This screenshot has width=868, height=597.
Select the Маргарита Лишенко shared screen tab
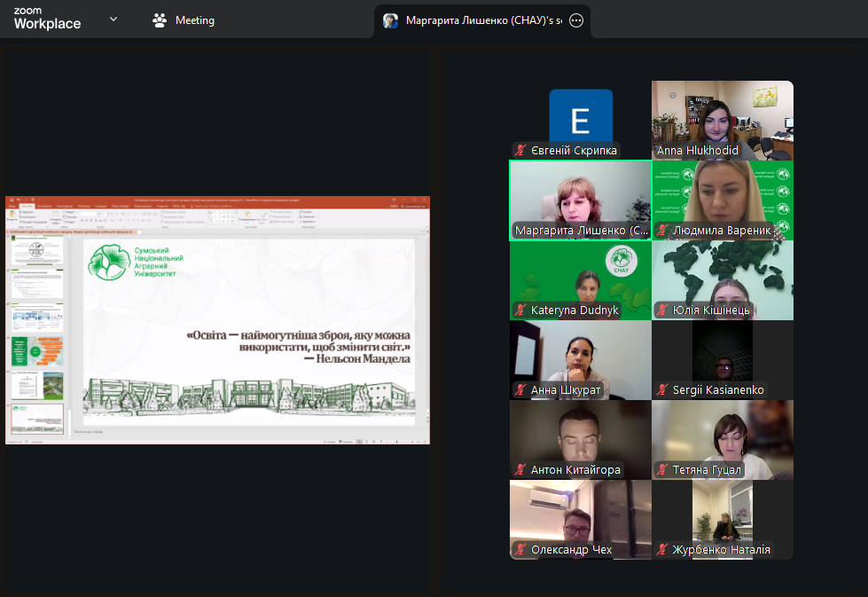pyautogui.click(x=483, y=20)
